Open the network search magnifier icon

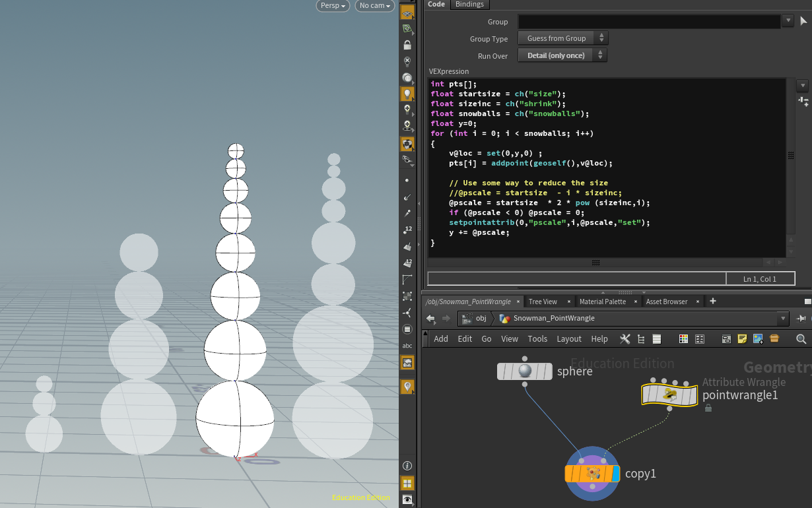pos(801,338)
